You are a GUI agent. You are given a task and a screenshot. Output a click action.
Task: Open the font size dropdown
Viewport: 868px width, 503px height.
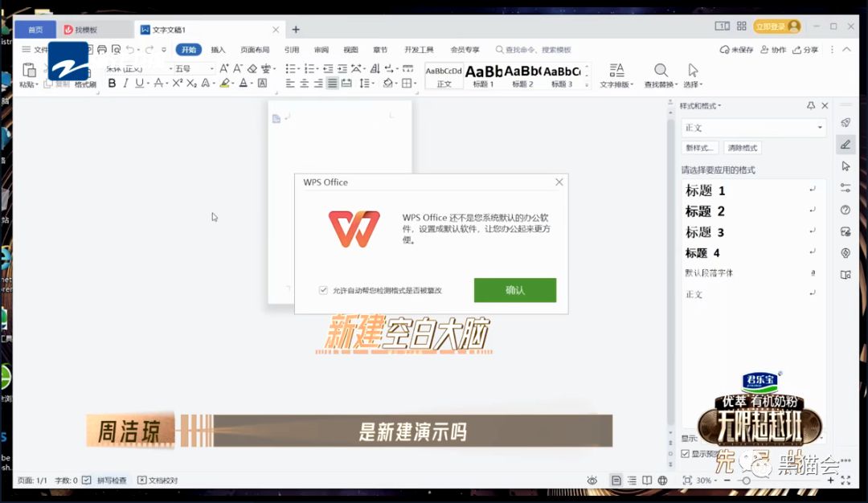pos(211,68)
